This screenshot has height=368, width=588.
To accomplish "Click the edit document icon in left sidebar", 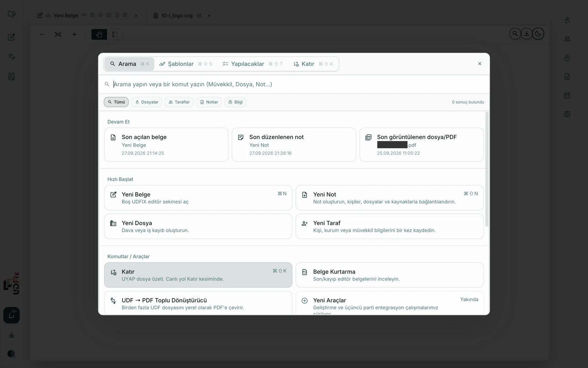I will point(11,37).
